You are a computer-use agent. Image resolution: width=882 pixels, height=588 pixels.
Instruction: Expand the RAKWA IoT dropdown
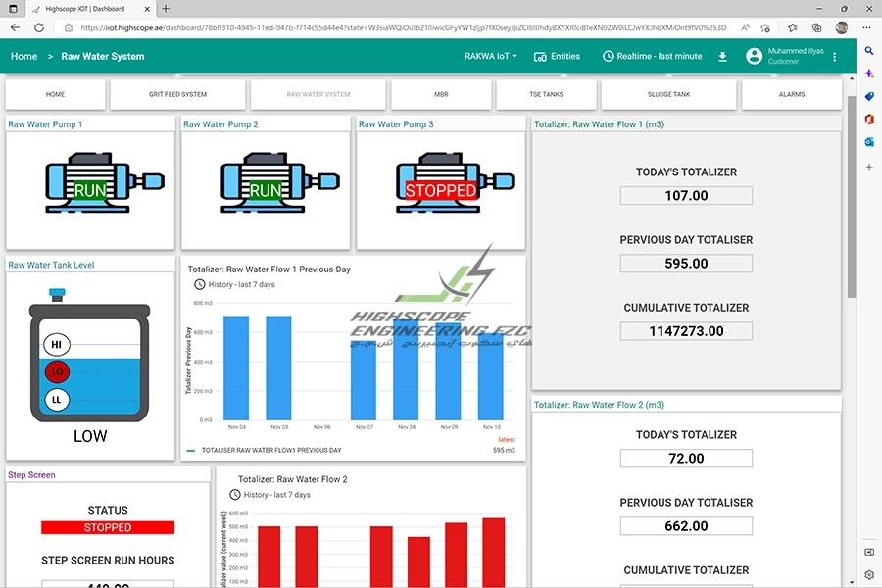click(x=491, y=56)
